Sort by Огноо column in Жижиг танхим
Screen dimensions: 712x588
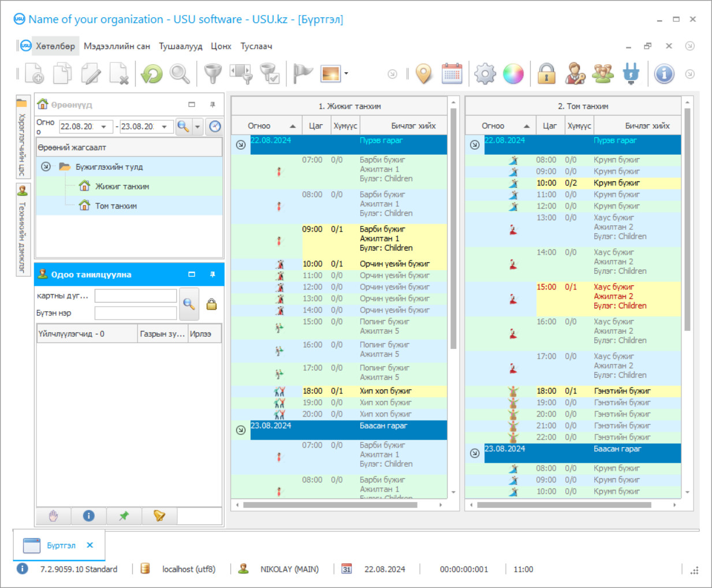point(267,126)
